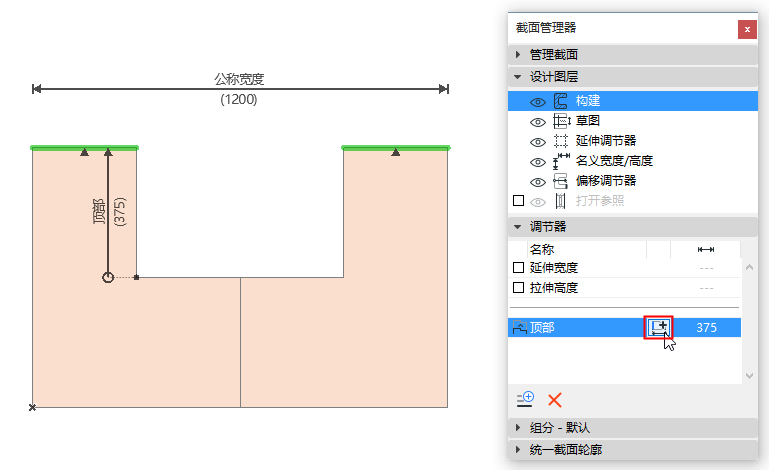Viewport: 769px width, 470px height.
Task: Collapse the 调节器 section
Action: click(517, 227)
